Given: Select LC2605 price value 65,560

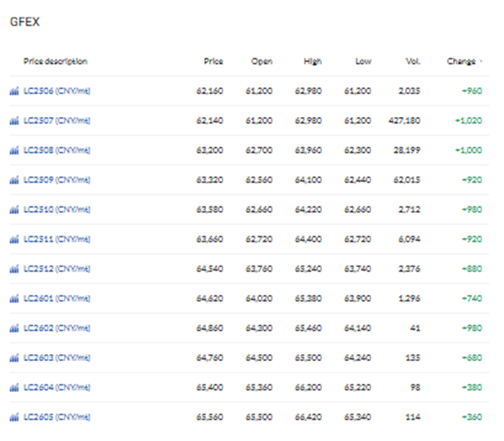Looking at the screenshot, I should coord(210,416).
